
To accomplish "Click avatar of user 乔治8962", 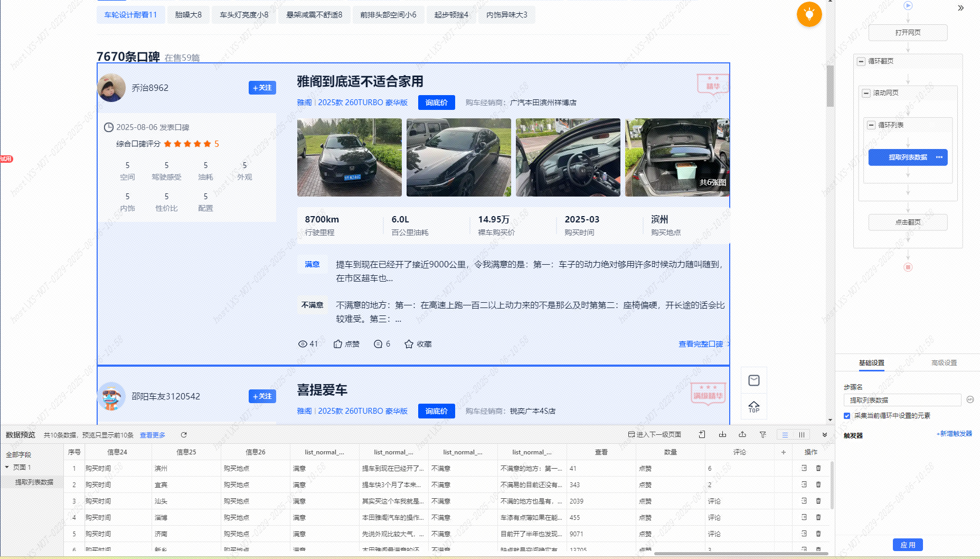I will pos(111,88).
